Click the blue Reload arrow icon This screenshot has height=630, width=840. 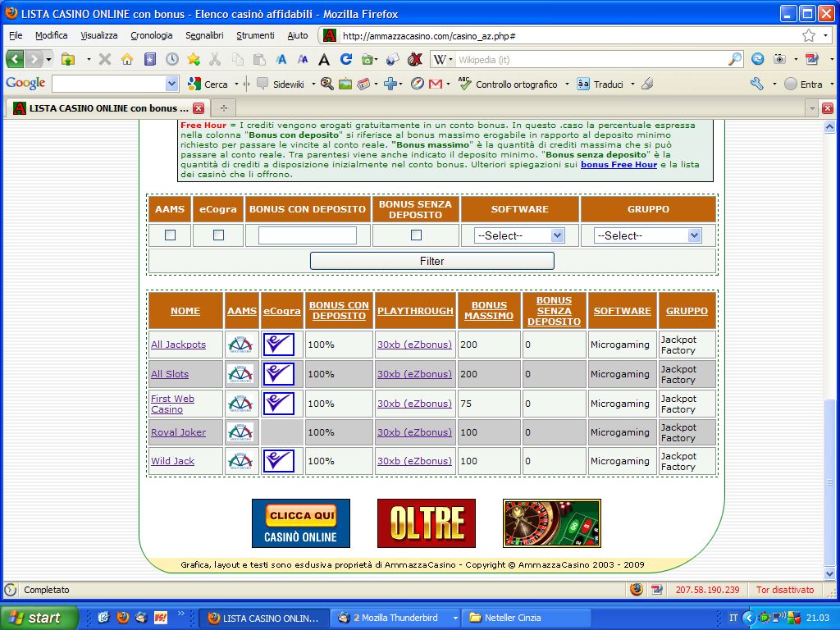tap(346, 59)
